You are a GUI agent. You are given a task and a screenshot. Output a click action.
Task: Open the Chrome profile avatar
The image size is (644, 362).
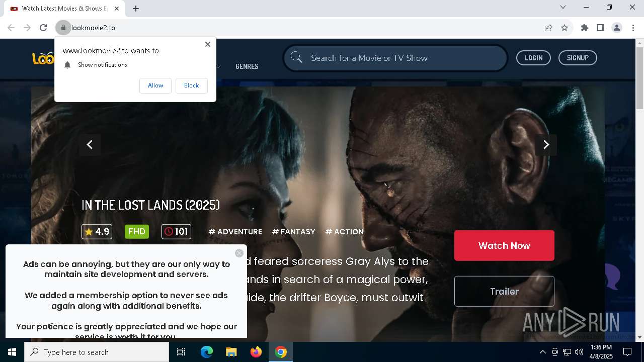617,28
